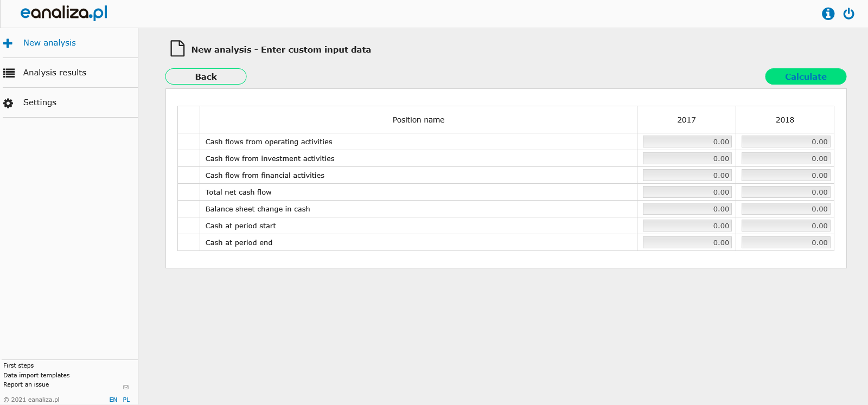Select 2017 field for Total net cash flow
Viewport: 868px width, 405px height.
(687, 192)
